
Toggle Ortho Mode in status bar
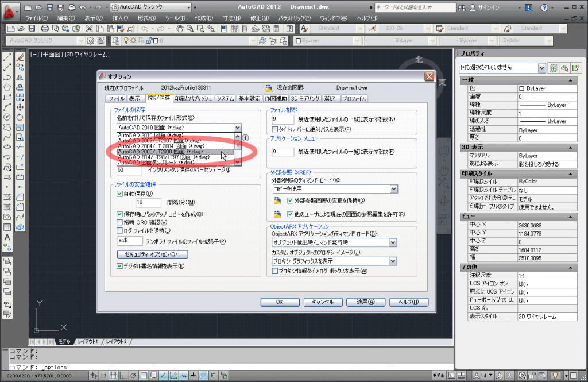click(123, 375)
